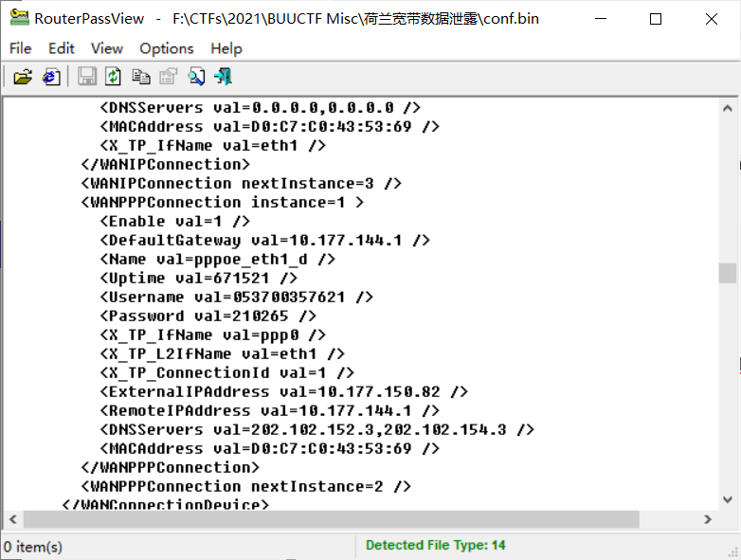This screenshot has width=741, height=560.
Task: Click the Open Router Config File icon
Action: coord(22,77)
